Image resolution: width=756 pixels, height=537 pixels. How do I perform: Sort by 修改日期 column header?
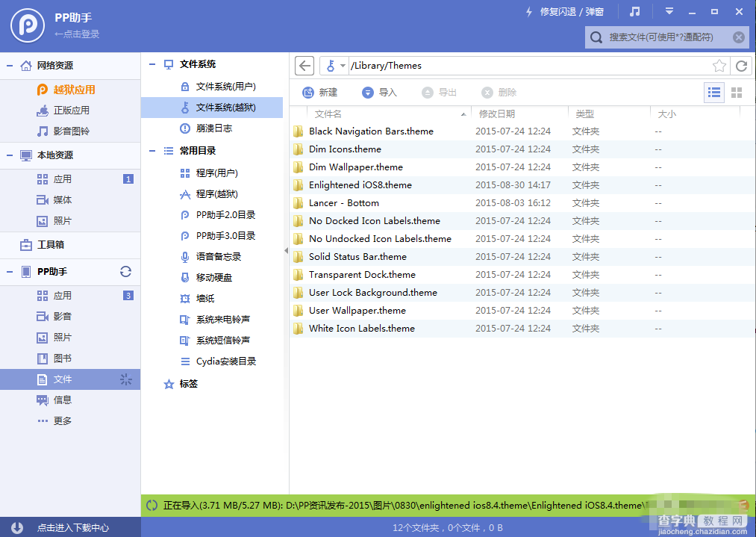coord(519,114)
